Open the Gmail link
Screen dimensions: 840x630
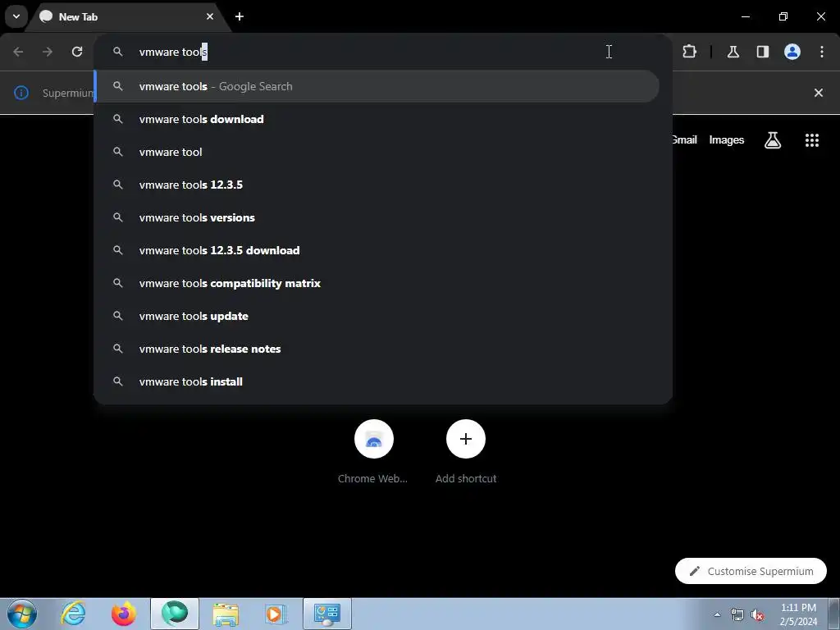tap(685, 139)
